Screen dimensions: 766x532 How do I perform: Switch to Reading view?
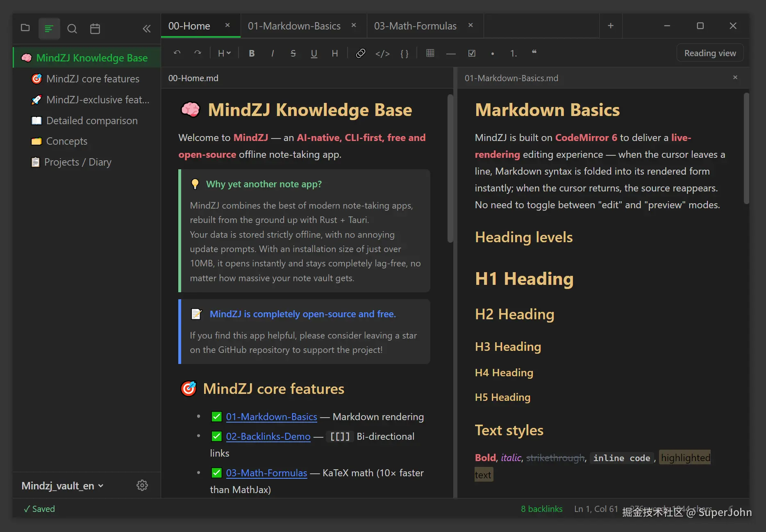[x=710, y=53]
